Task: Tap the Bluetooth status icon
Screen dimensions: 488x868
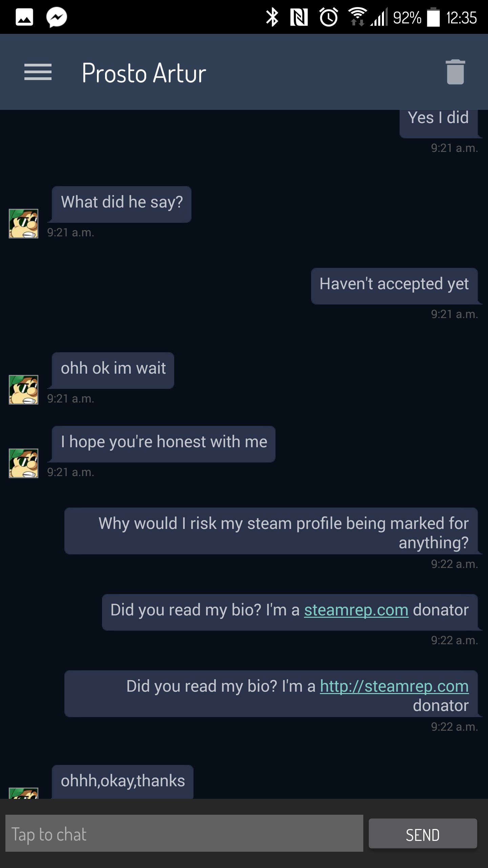Action: [x=272, y=17]
